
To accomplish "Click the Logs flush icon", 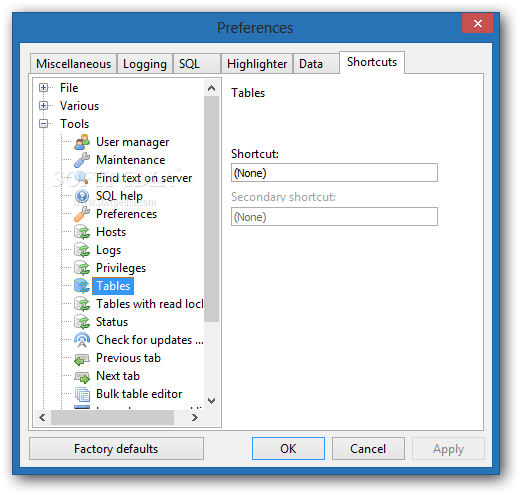I will (82, 250).
